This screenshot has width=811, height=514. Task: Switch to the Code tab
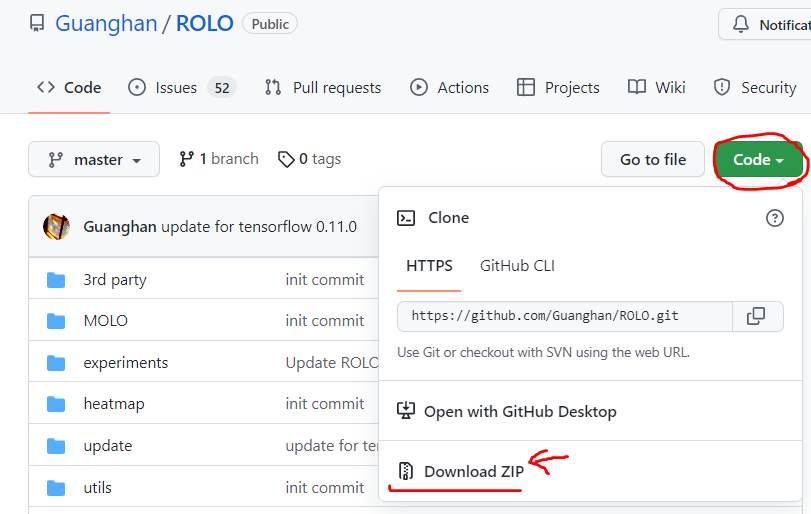click(x=69, y=87)
